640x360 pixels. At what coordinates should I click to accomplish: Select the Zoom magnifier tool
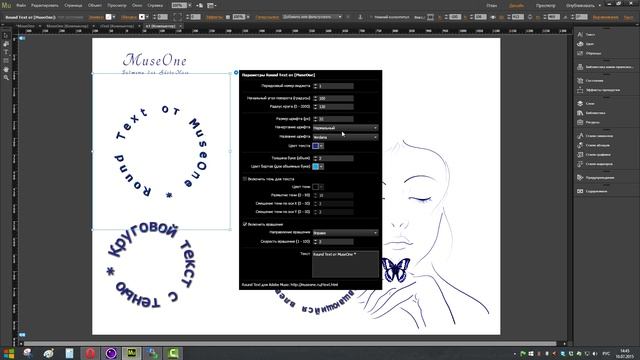click(6, 78)
